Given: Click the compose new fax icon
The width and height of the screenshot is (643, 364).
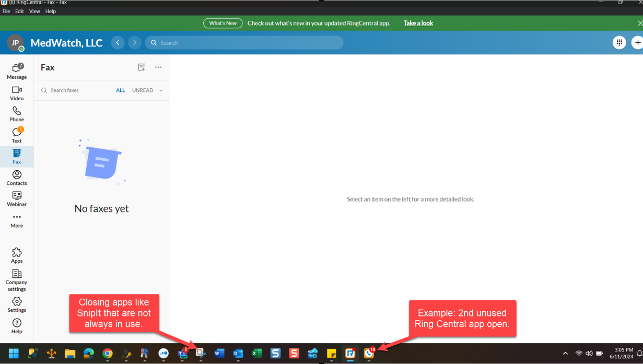Looking at the screenshot, I should (141, 67).
